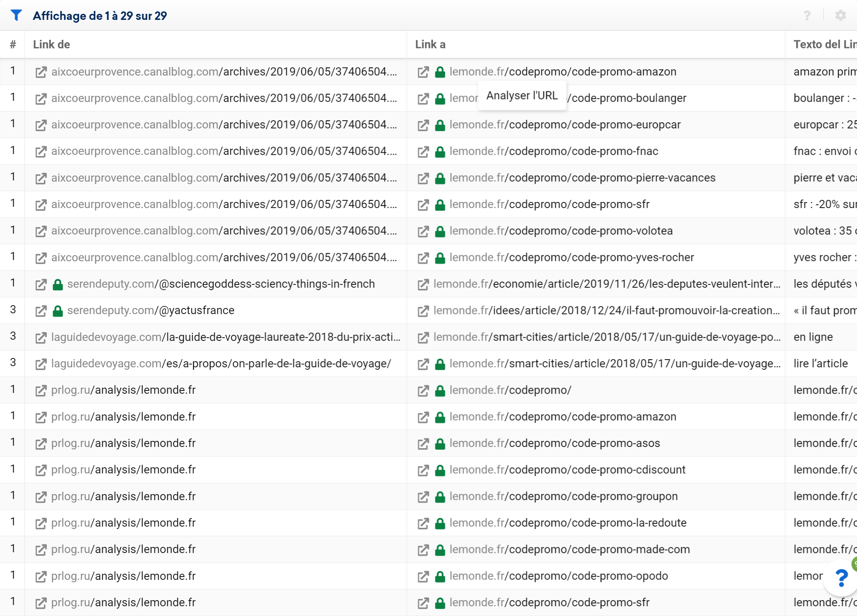This screenshot has height=616, width=857.
Task: Open external icon for code-promo-asos target
Action: (x=423, y=444)
